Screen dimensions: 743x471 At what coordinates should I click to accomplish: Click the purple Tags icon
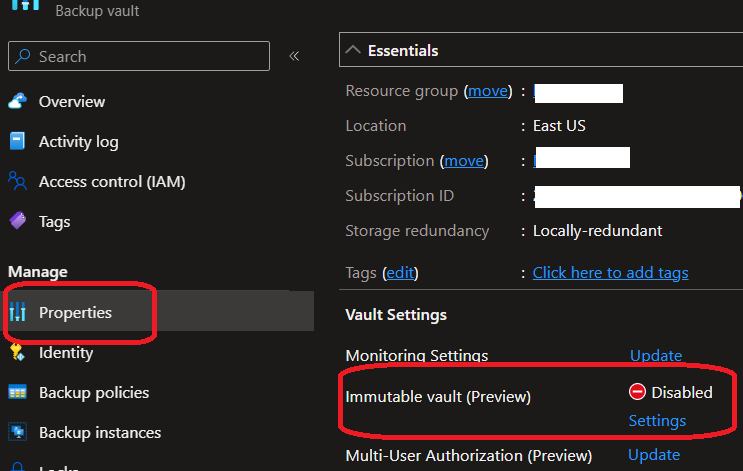(x=17, y=221)
